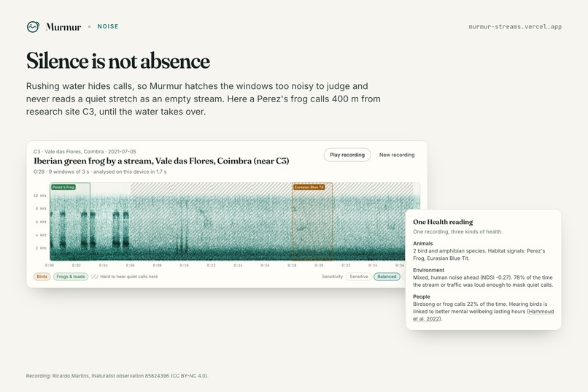This screenshot has height=392, width=588.
Task: Click Hard to hear quiet calls legend text
Action: point(129,277)
